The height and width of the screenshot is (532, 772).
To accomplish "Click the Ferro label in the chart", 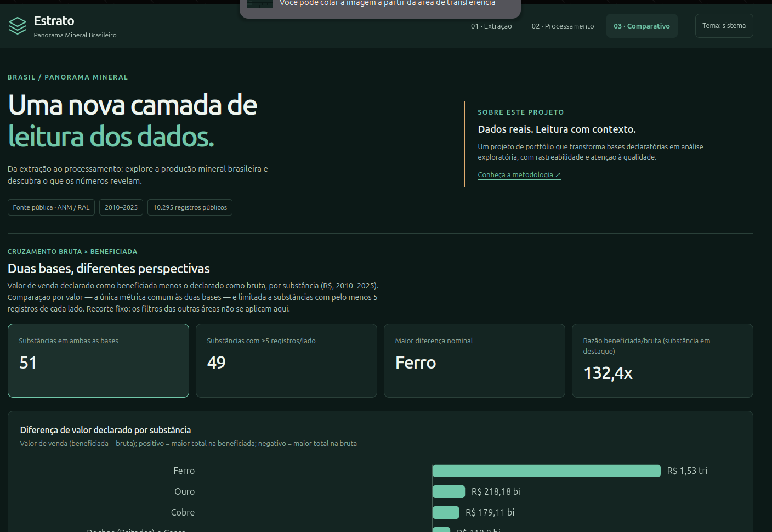I will coord(184,471).
